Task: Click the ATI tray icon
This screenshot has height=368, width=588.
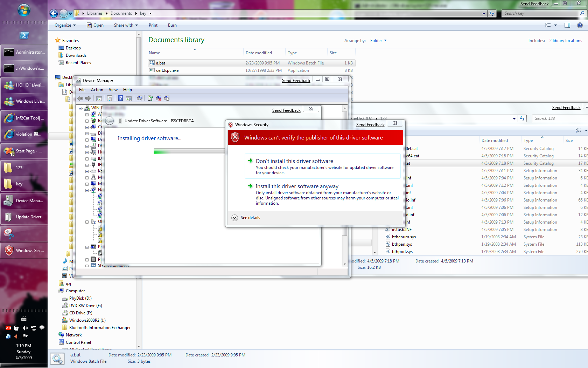Action: (8, 328)
